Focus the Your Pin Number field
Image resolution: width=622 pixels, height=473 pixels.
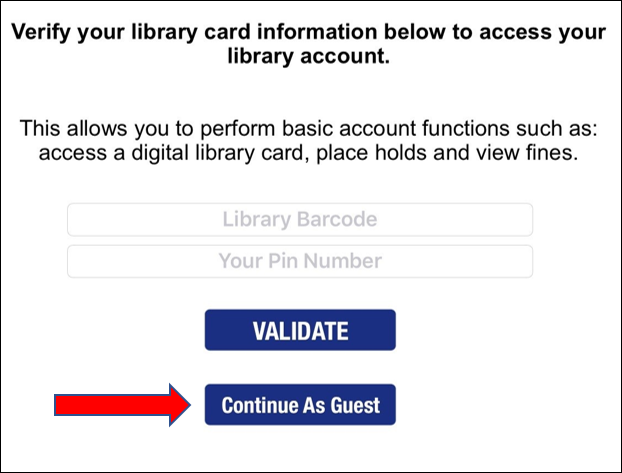click(x=300, y=261)
